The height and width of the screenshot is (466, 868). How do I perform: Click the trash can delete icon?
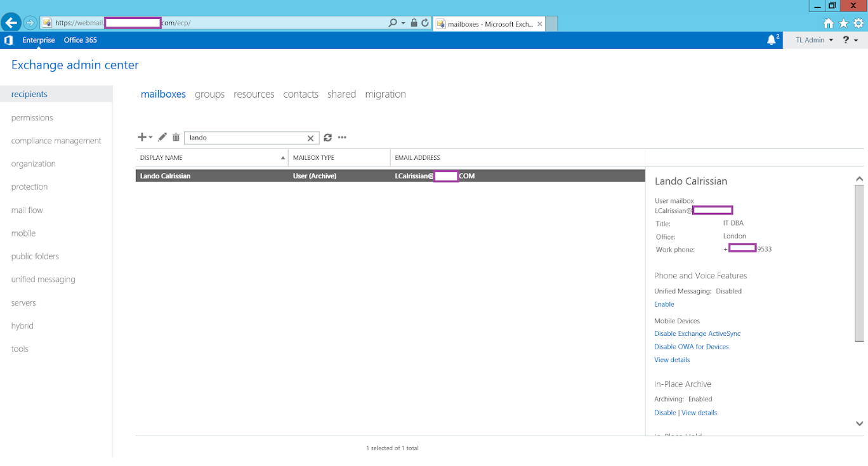point(176,137)
